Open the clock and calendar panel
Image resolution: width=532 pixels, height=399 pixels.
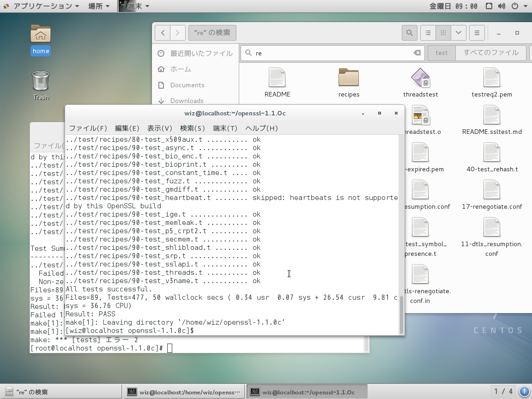pos(453,6)
